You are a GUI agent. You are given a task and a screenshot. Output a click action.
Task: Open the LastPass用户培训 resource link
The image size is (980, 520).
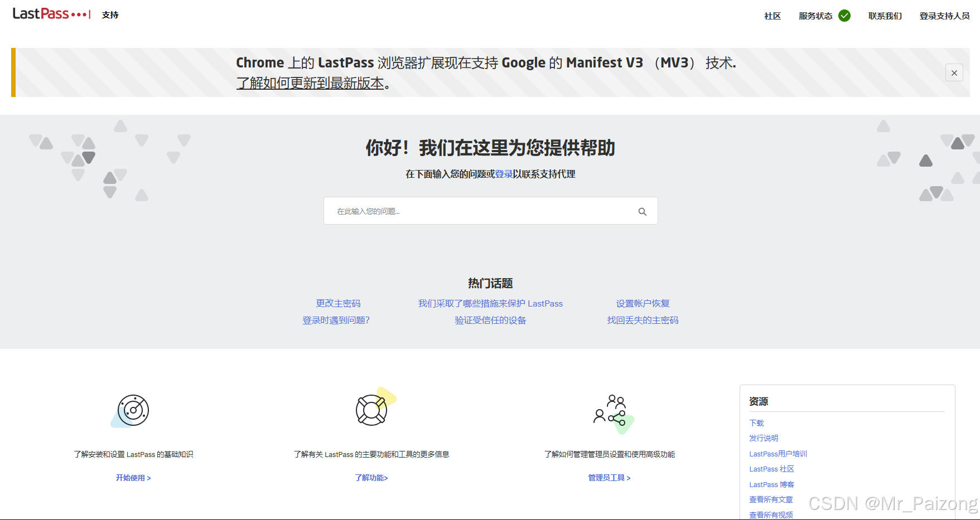[778, 454]
